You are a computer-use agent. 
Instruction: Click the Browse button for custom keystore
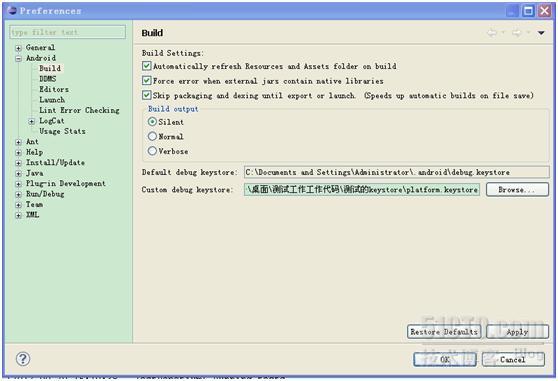click(517, 190)
